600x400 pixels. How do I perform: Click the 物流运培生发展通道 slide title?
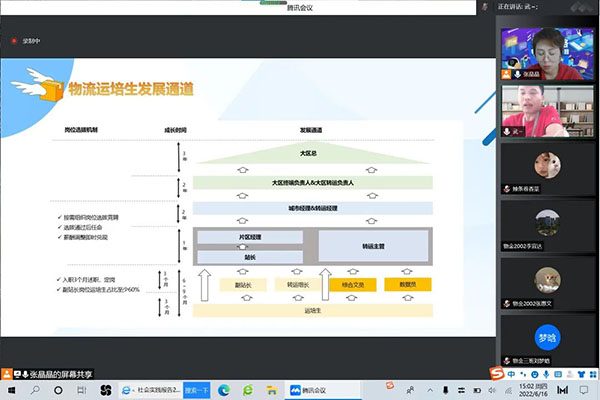point(130,89)
